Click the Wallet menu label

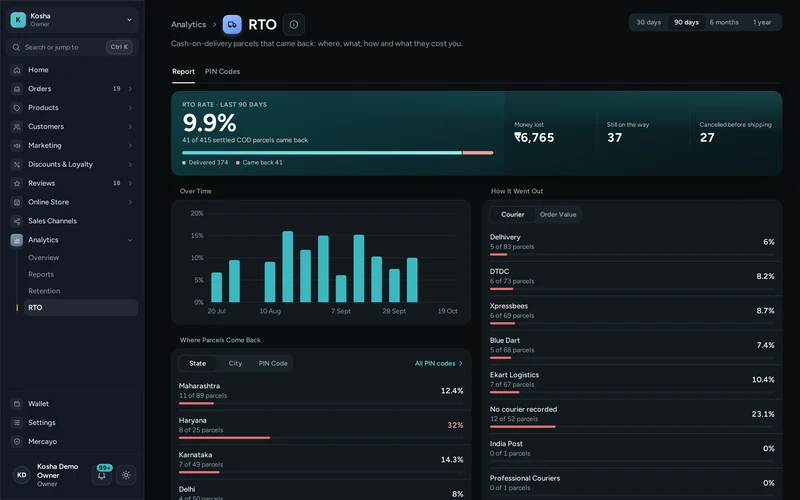(38, 404)
